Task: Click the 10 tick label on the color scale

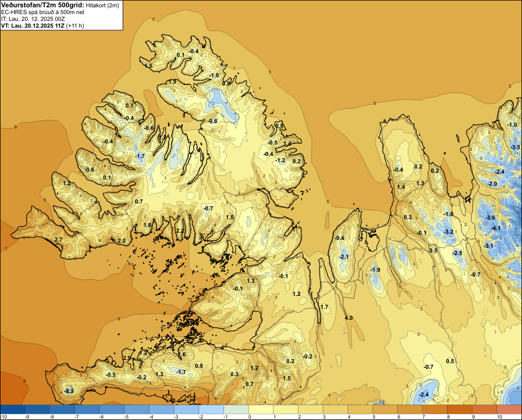Action: click(500, 417)
